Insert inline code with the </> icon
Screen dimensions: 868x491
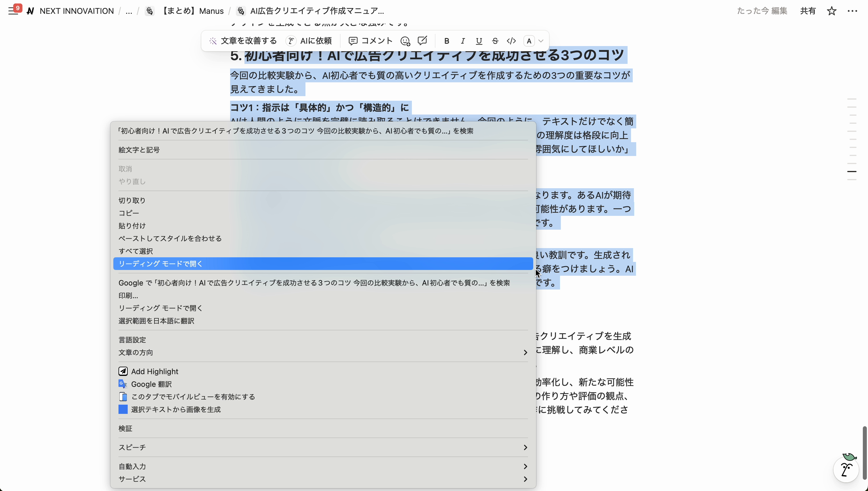pos(511,41)
